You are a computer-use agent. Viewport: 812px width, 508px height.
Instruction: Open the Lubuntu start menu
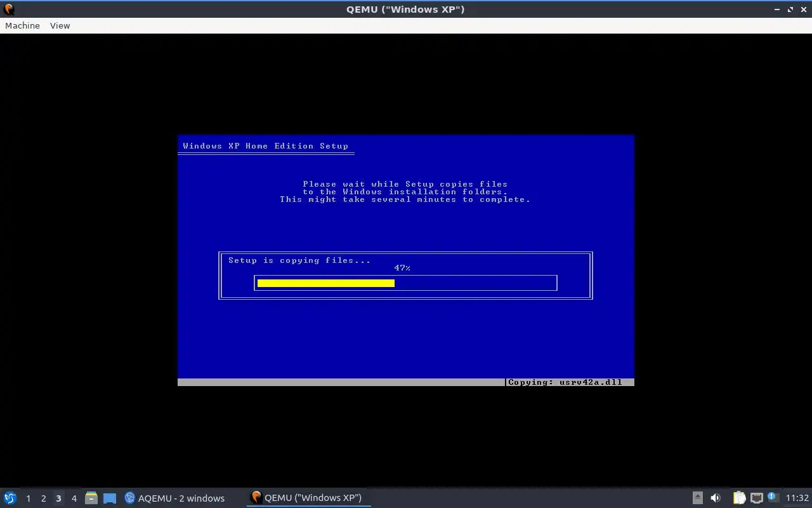[x=10, y=498]
